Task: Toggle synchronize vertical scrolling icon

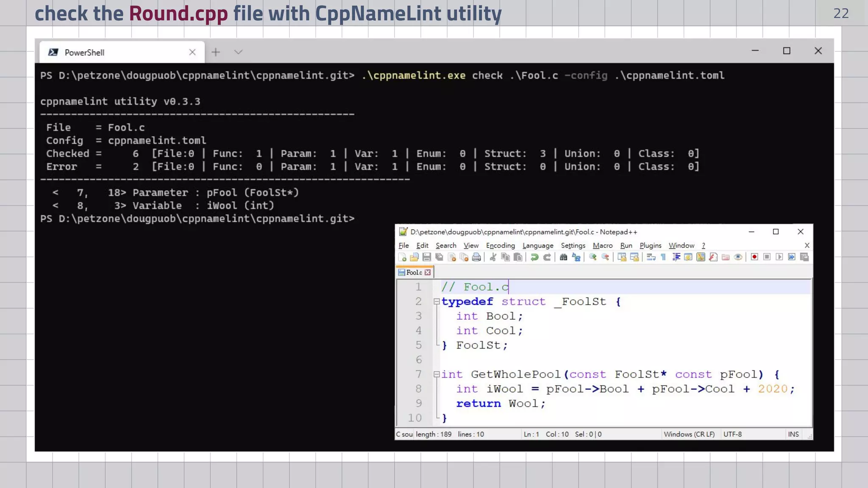Action: 622,257
